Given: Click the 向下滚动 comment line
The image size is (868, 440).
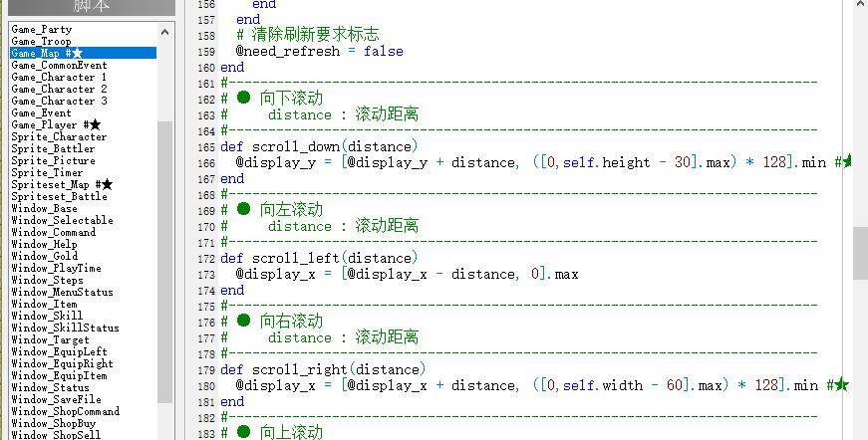Looking at the screenshot, I should pos(271,99).
